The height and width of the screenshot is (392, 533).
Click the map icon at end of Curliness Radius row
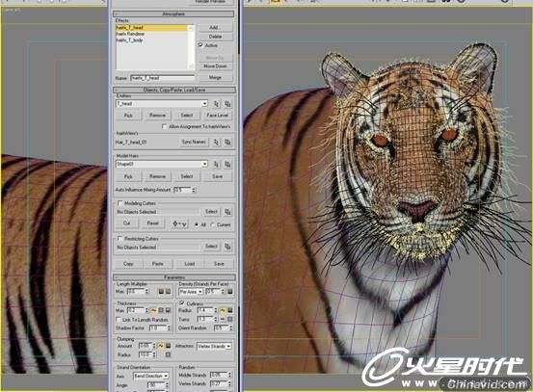[229, 310]
